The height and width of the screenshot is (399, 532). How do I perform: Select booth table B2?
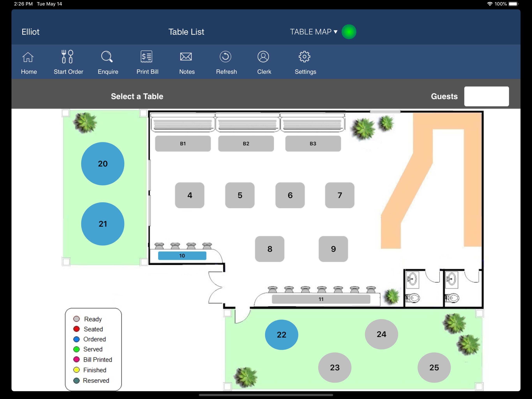pos(246,144)
